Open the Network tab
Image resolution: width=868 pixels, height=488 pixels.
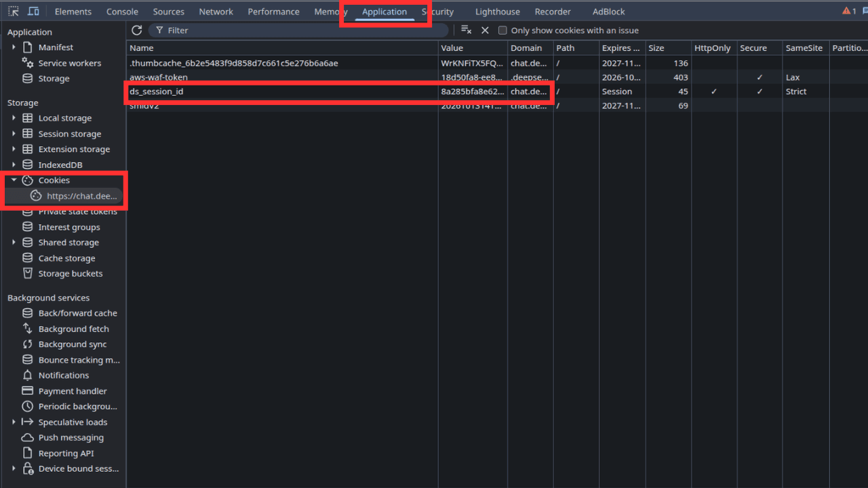[216, 12]
